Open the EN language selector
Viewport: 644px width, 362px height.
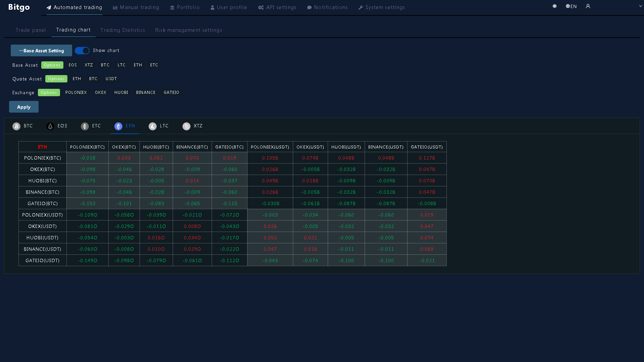point(571,6)
